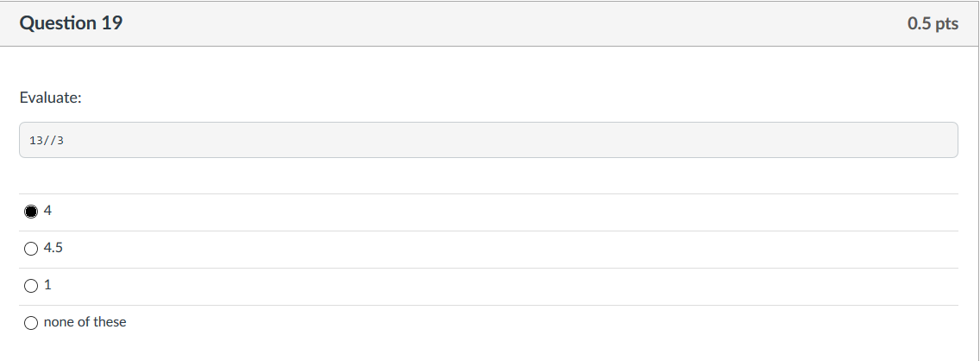980x361 pixels.
Task: Click the "4" answer label text
Action: [47, 211]
